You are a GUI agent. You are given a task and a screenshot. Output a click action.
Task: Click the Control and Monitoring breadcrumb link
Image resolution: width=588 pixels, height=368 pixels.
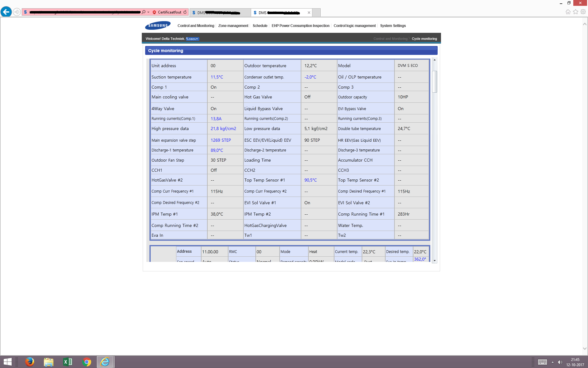click(390, 39)
